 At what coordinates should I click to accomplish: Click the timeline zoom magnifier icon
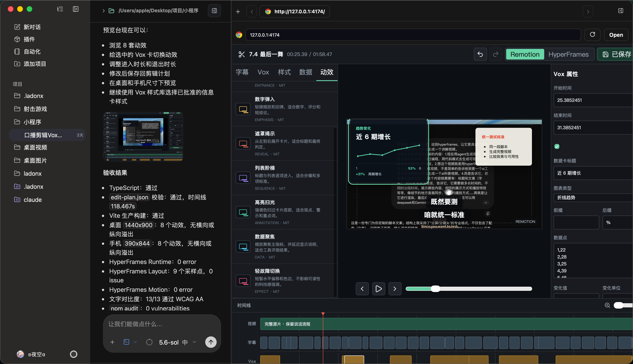[607, 305]
